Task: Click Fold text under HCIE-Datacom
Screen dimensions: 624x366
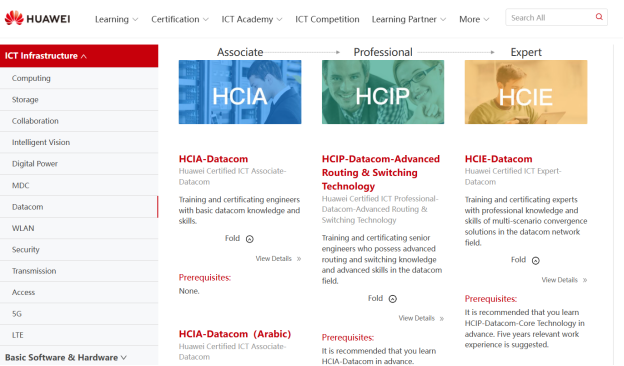Action: [518, 260]
